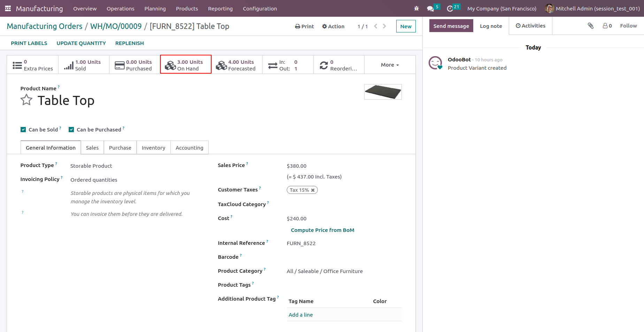This screenshot has height=332, width=644.
Task: Click Add a line link
Action: pos(301,315)
